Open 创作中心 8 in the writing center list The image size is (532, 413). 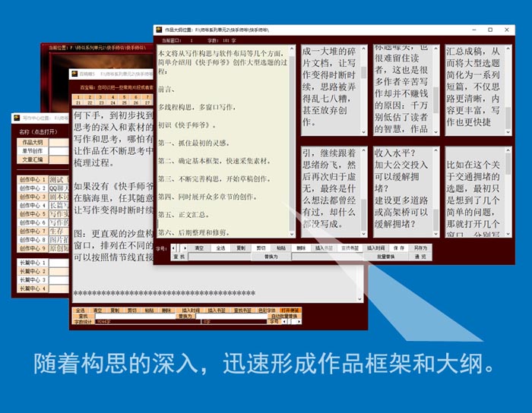pyautogui.click(x=33, y=240)
